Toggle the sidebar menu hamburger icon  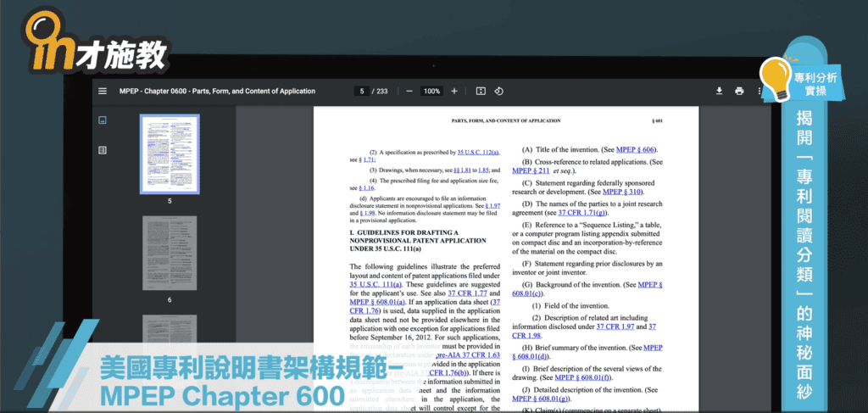click(x=103, y=91)
